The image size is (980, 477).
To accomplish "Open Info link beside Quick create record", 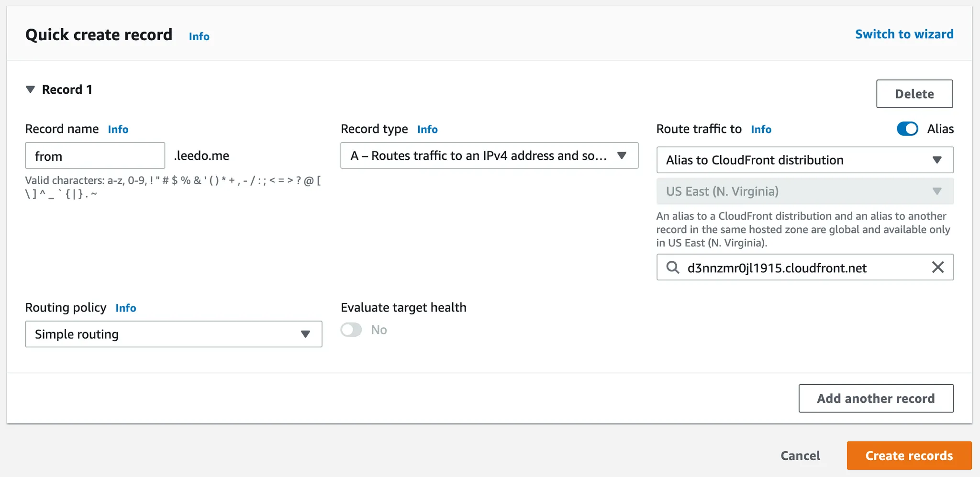I will 199,36.
